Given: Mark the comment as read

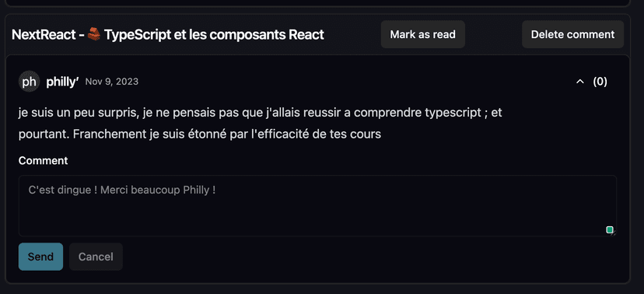Looking at the screenshot, I should [422, 34].
